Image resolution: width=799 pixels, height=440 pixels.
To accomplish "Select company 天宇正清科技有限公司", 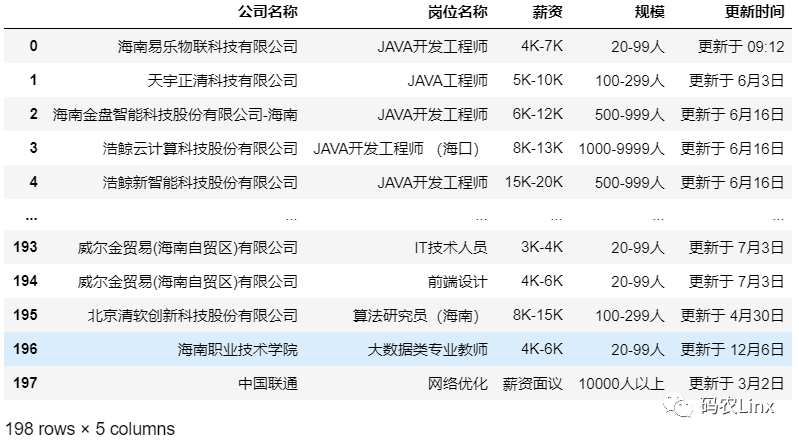I will (223, 81).
